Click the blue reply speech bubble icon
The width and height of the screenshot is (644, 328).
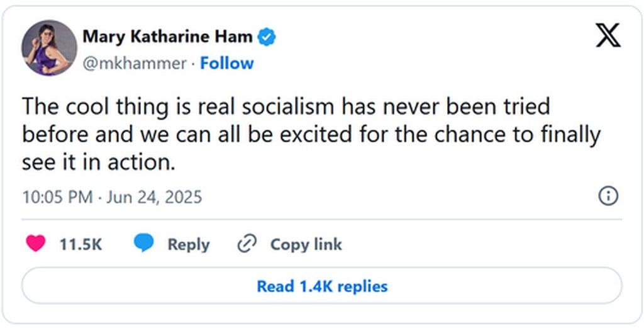pos(144,244)
